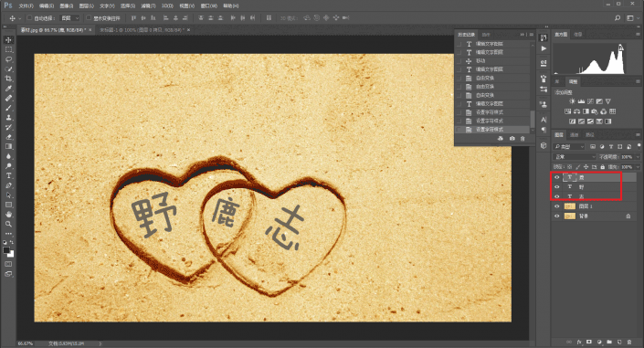Image resolution: width=644 pixels, height=348 pixels.
Task: Open the 图像 menu
Action: point(66,6)
